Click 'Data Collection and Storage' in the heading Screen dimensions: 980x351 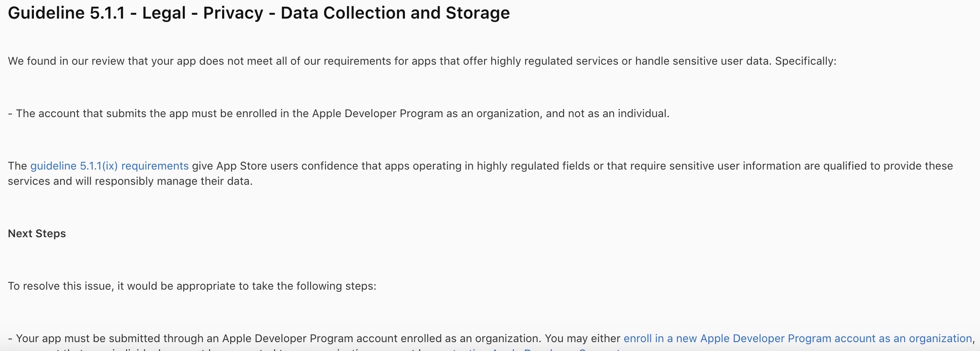[395, 13]
